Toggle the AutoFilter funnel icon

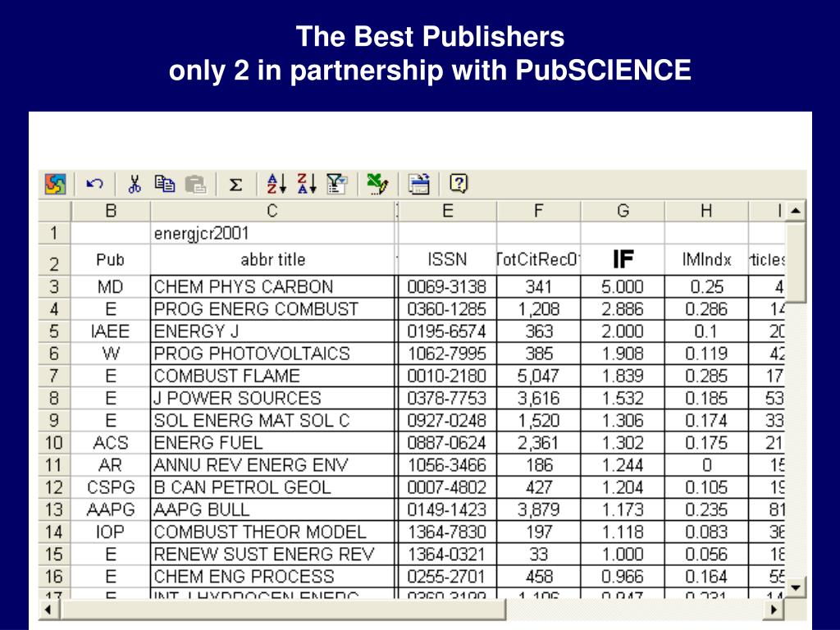(x=337, y=185)
